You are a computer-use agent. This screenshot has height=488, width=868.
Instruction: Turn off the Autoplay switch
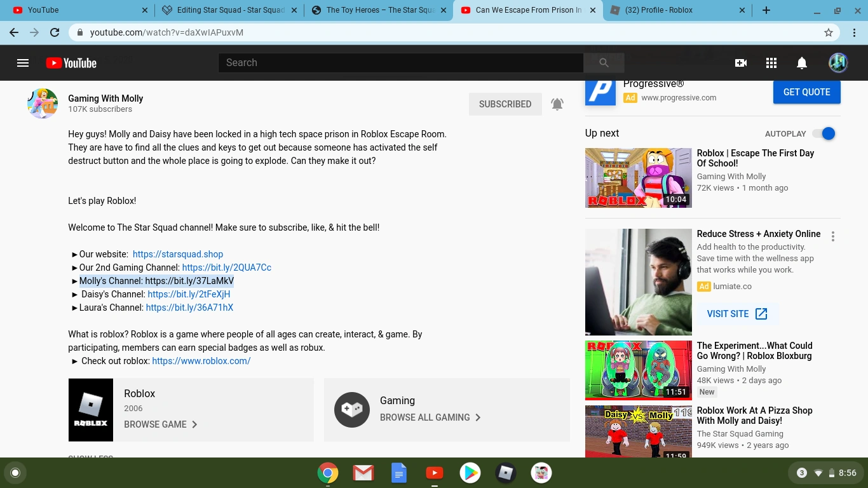(x=824, y=133)
